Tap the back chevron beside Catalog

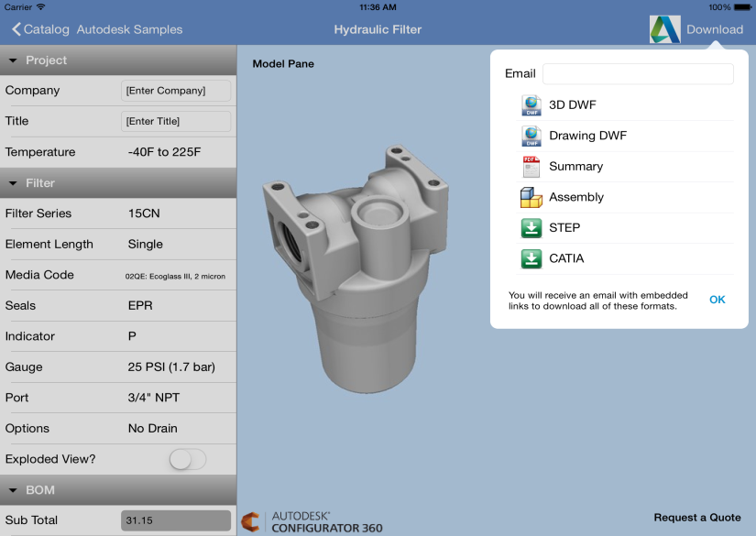click(x=16, y=29)
